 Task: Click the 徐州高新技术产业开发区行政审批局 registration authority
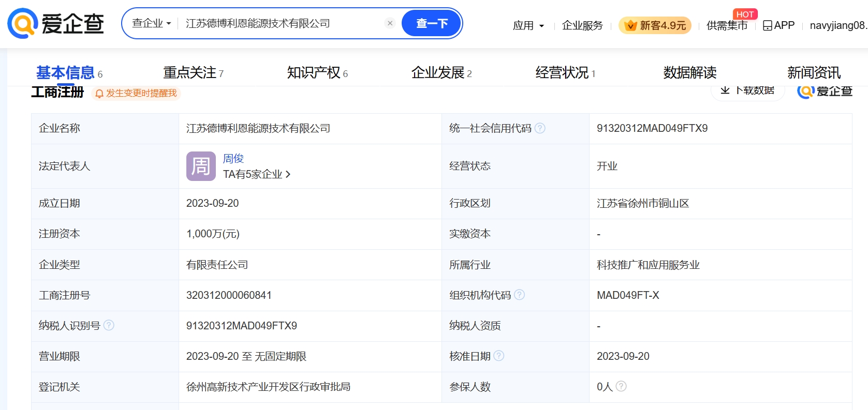(x=269, y=387)
